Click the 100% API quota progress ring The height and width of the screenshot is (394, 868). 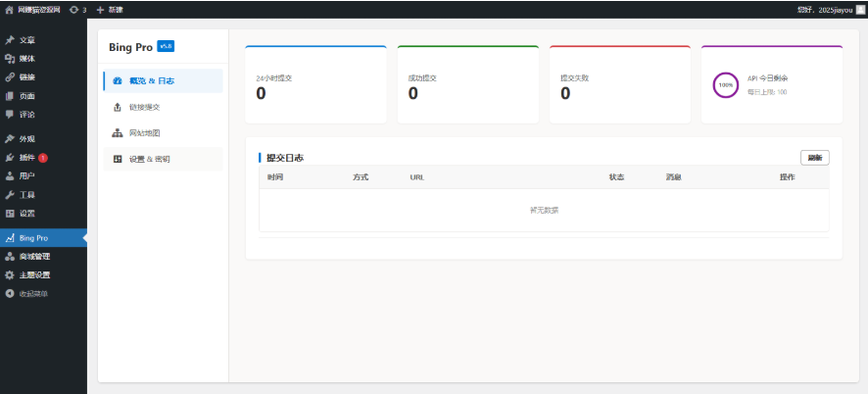pos(726,85)
